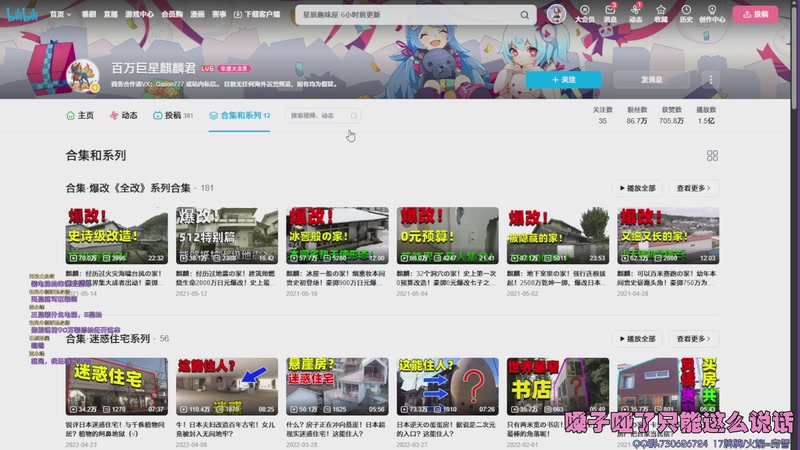Click the search icon in channel search box
Screen dimensions: 800x450
coord(354,116)
